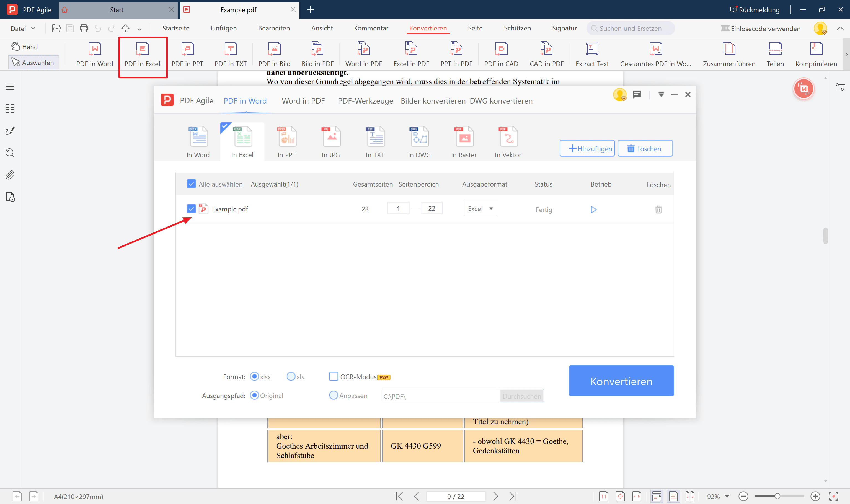Screen dimensions: 850x504
Task: Adjust the zoom slider handle
Action: point(777,496)
